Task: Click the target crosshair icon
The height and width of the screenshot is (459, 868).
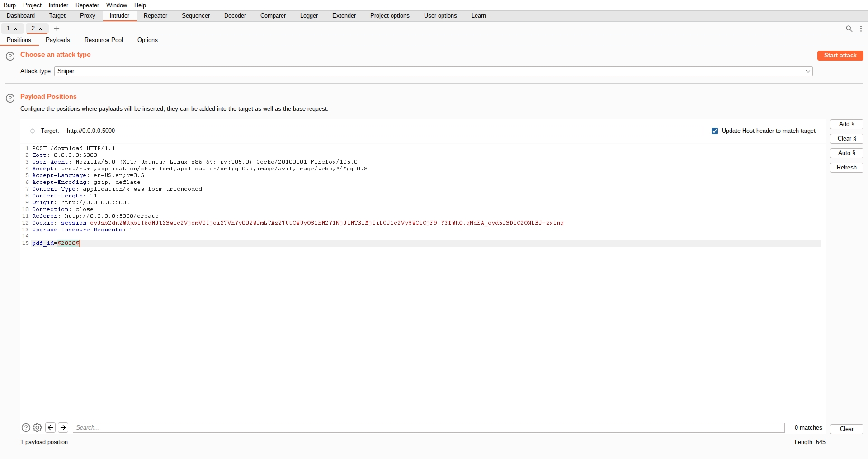Action: click(x=33, y=131)
